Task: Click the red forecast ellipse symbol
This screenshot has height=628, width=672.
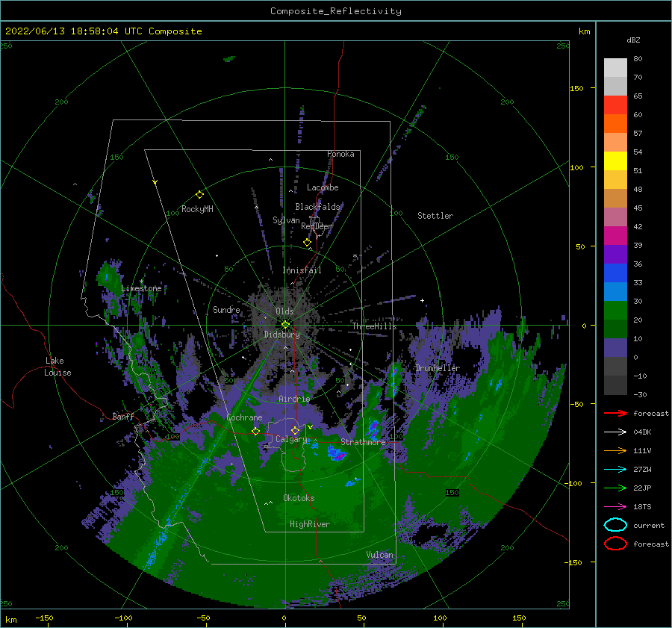Action: (615, 544)
